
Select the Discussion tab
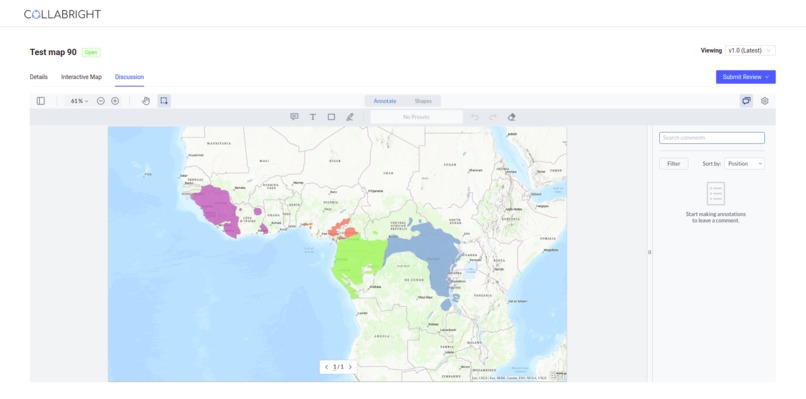[129, 77]
